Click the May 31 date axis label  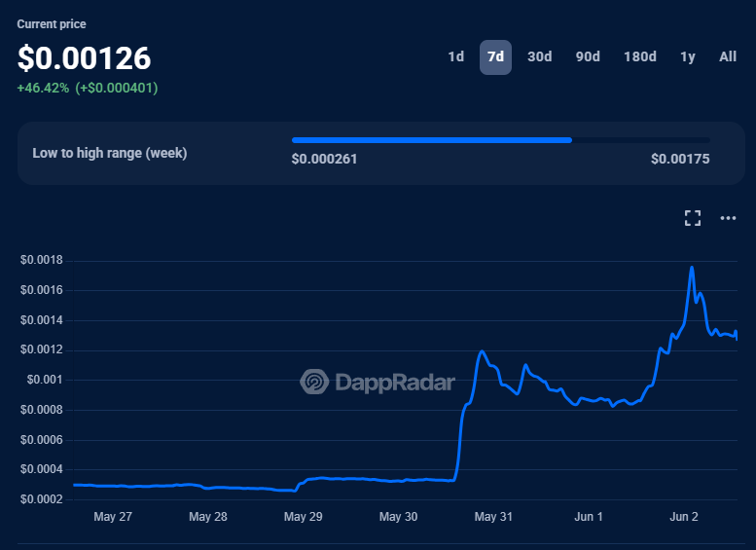pos(493,517)
